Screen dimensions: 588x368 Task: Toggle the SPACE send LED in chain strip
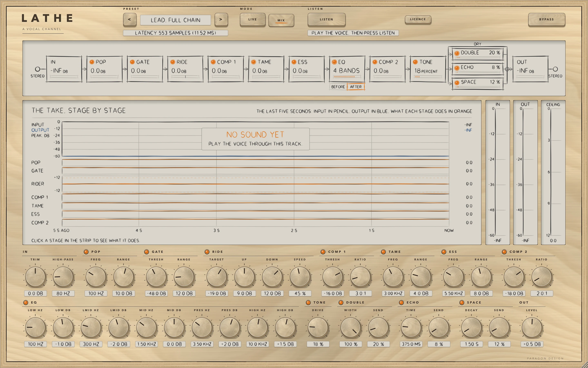click(x=457, y=83)
